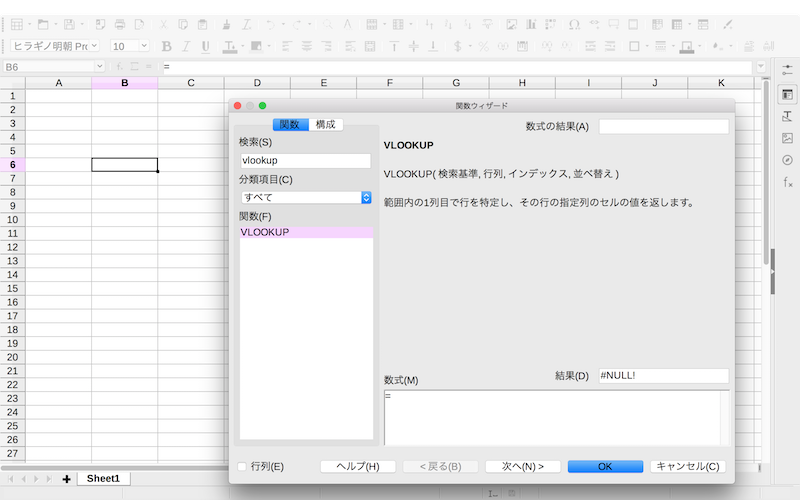This screenshot has height=500, width=800.
Task: Click the Paste clipboard icon
Action: (x=203, y=24)
